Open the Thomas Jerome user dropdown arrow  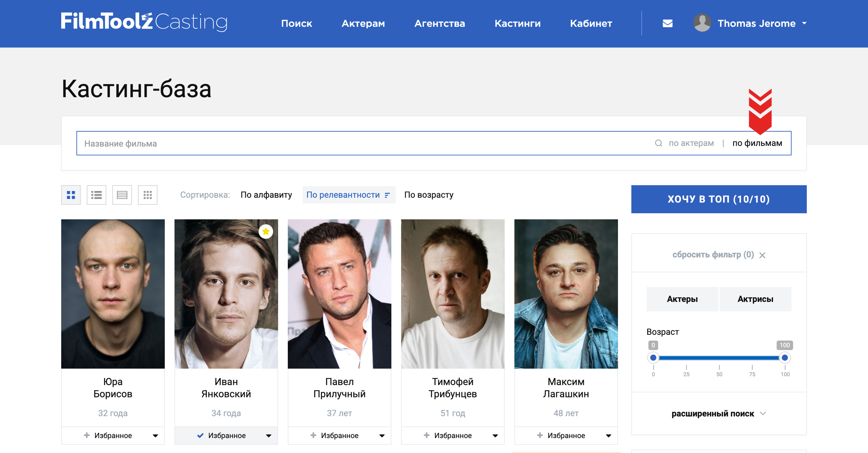click(x=804, y=23)
